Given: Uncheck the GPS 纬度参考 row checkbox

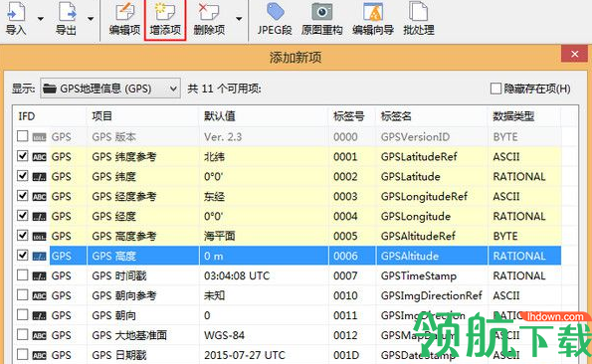Looking at the screenshot, I should (23, 156).
